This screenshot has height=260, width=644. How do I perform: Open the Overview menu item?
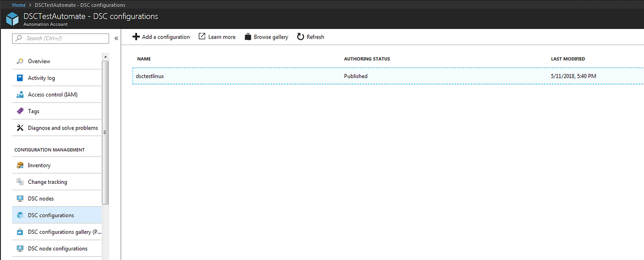tap(57, 61)
